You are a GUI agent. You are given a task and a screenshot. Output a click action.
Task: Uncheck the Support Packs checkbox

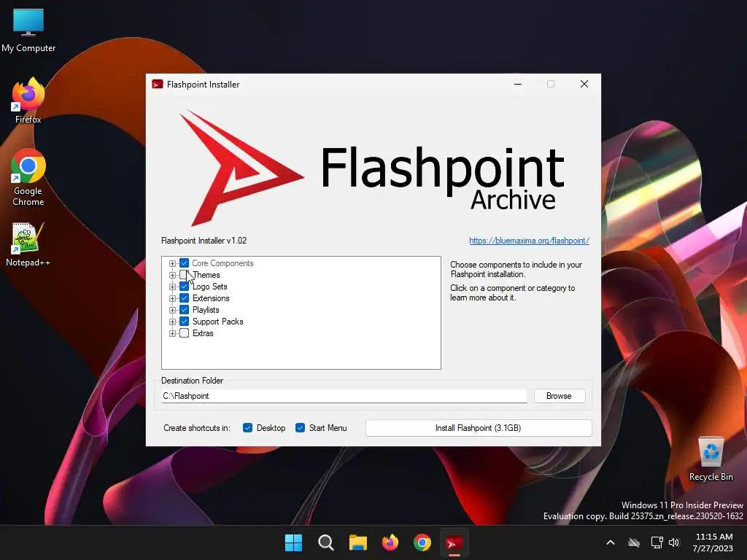point(185,322)
